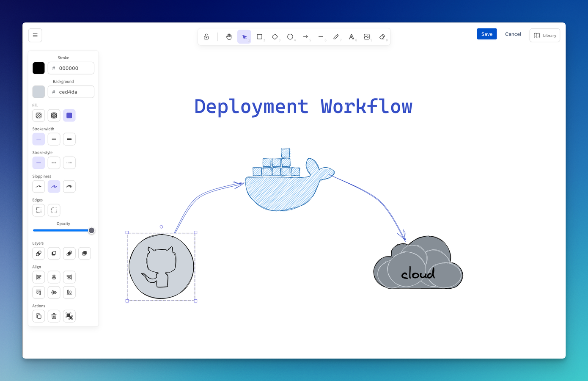Delete the selected element
Viewport: 588px width, 381px height.
click(54, 316)
